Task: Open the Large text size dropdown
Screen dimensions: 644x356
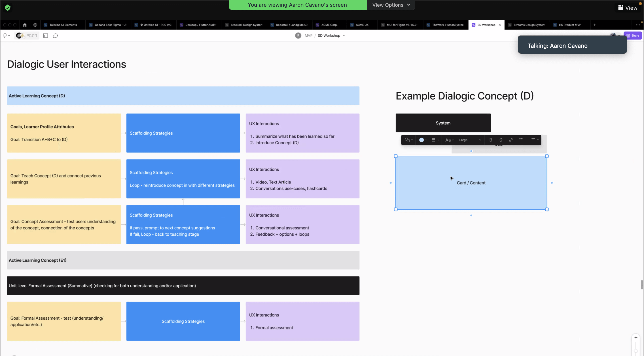Action: point(470,140)
